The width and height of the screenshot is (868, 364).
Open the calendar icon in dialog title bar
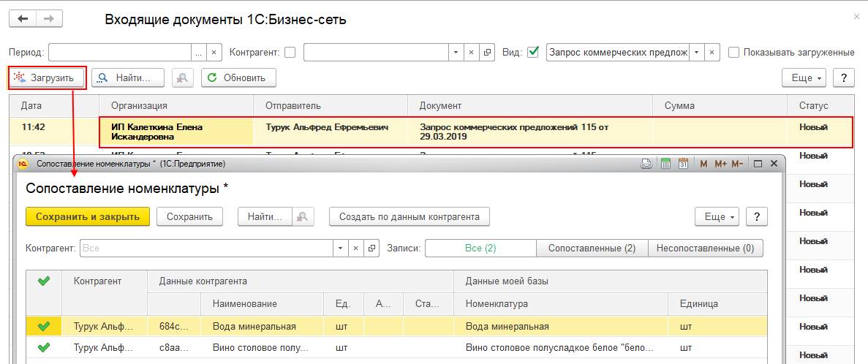click(x=683, y=164)
